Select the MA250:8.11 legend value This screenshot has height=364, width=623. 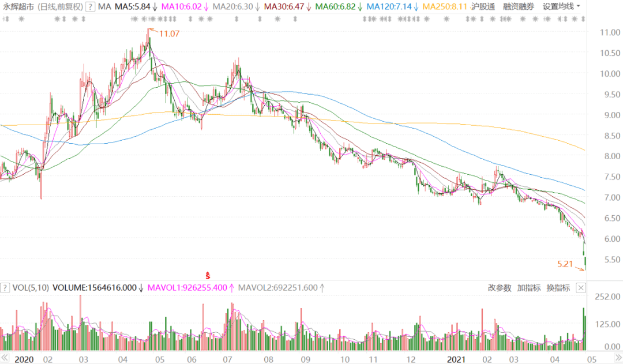click(445, 7)
